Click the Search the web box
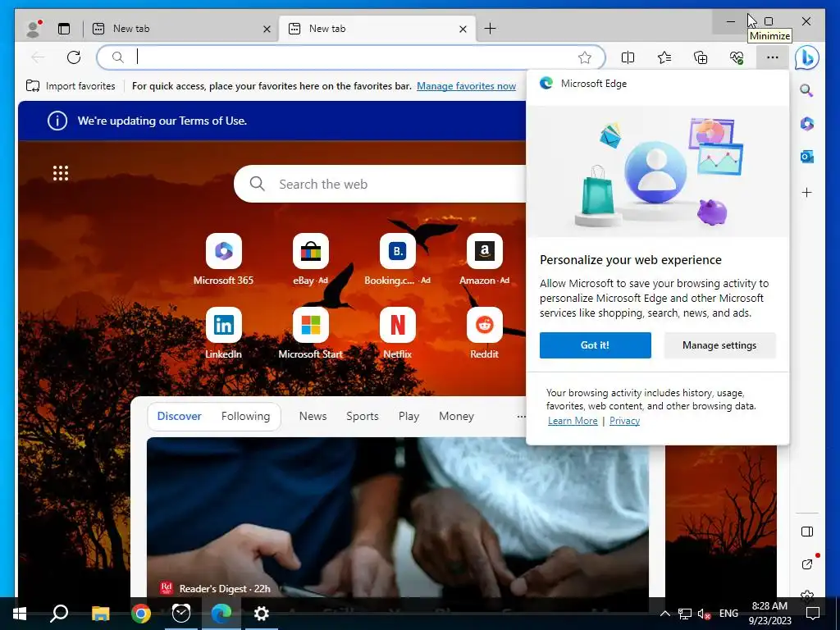Screen dimensions: 840x630 click(x=381, y=184)
